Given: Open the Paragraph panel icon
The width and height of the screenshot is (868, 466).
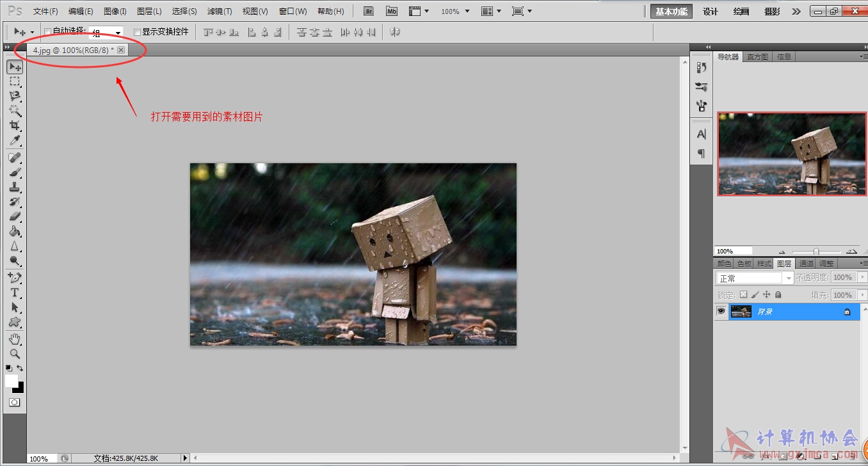Looking at the screenshot, I should click(702, 153).
